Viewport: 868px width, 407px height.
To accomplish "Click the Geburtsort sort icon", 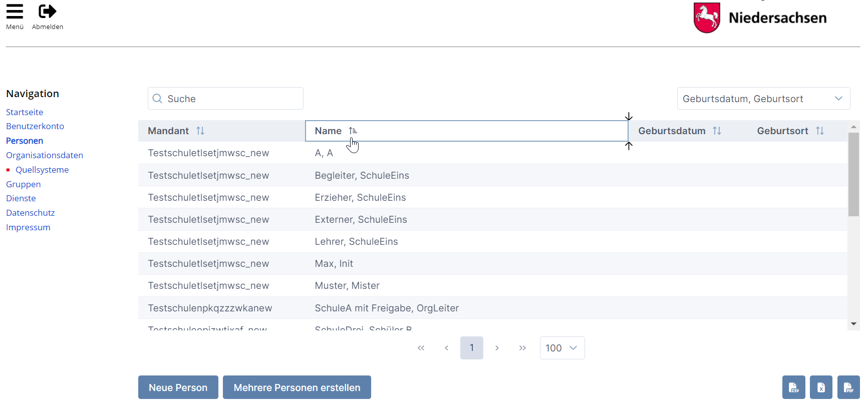I will tap(819, 131).
